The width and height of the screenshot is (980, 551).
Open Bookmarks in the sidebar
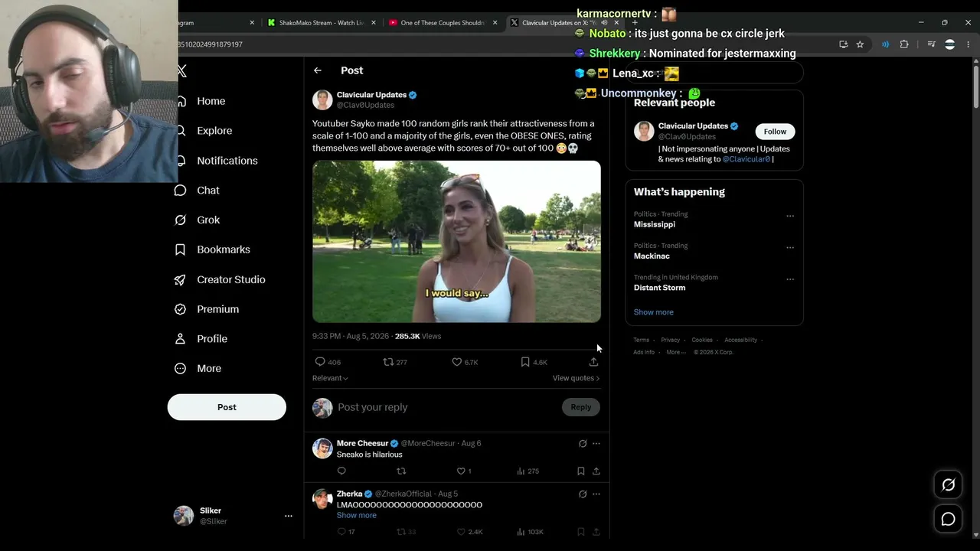212,249
